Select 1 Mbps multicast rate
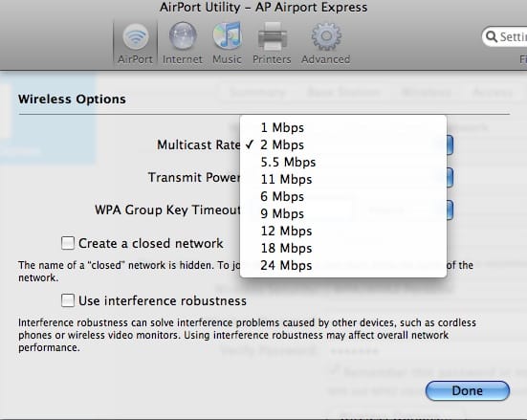Screen dimensions: 527x420 tap(343, 127)
